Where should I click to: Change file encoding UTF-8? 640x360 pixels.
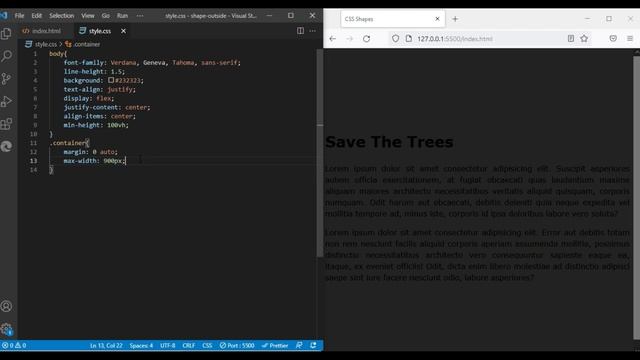[167, 345]
